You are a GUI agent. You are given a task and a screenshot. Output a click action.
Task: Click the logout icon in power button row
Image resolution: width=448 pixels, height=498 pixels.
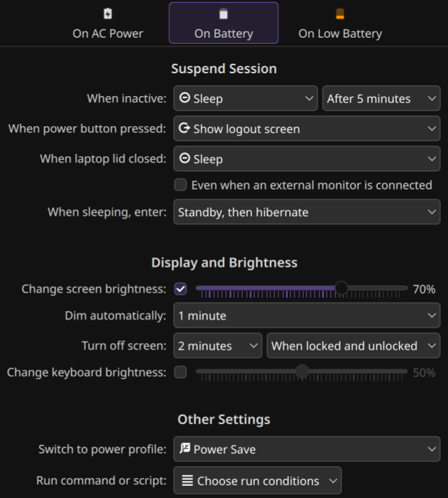pyautogui.click(x=184, y=129)
